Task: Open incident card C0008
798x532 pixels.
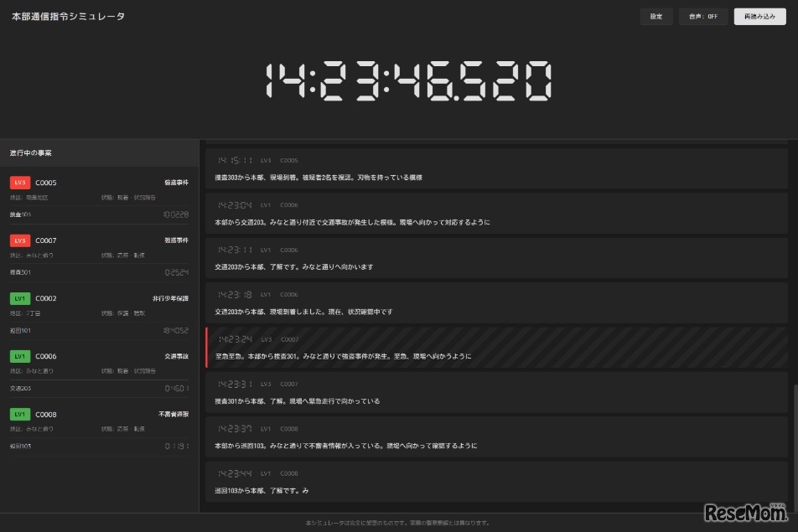Action: pyautogui.click(x=99, y=430)
